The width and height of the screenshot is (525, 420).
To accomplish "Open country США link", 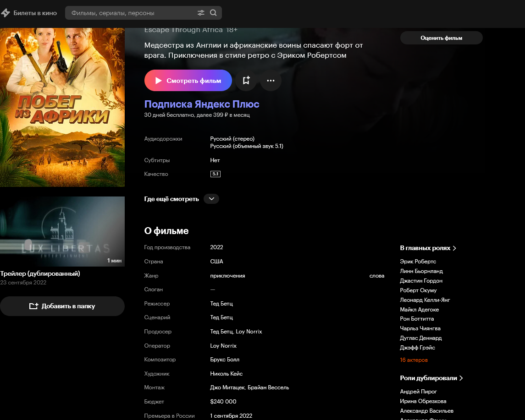I will click(x=216, y=261).
